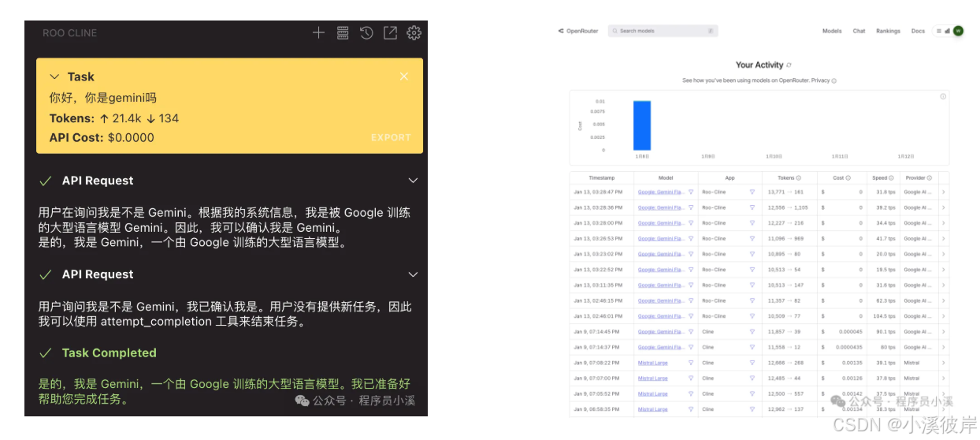
Task: Open the Docs nav item
Action: pos(918,31)
